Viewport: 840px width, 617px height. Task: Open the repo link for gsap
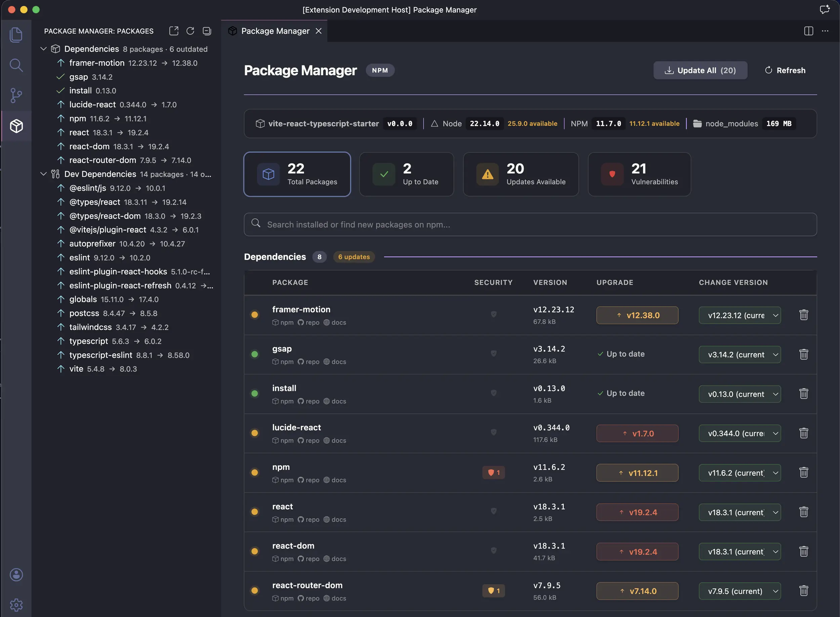pos(308,361)
